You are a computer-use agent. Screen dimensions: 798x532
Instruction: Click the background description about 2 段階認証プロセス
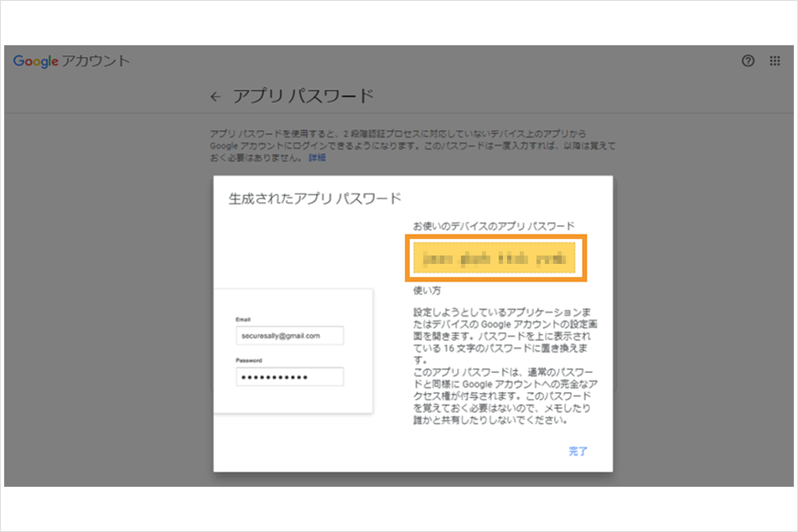pyautogui.click(x=412, y=146)
